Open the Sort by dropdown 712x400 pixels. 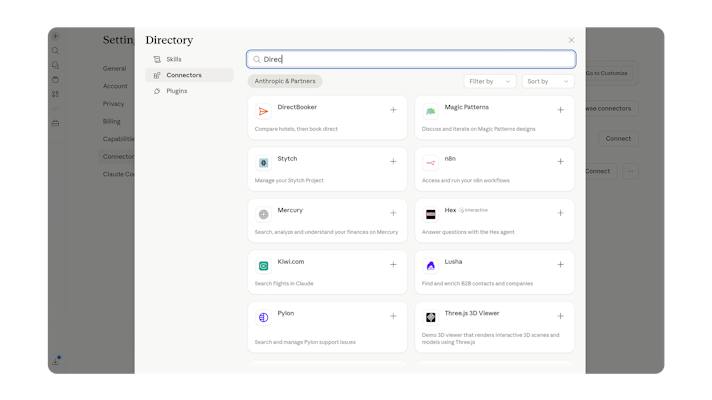click(x=548, y=81)
